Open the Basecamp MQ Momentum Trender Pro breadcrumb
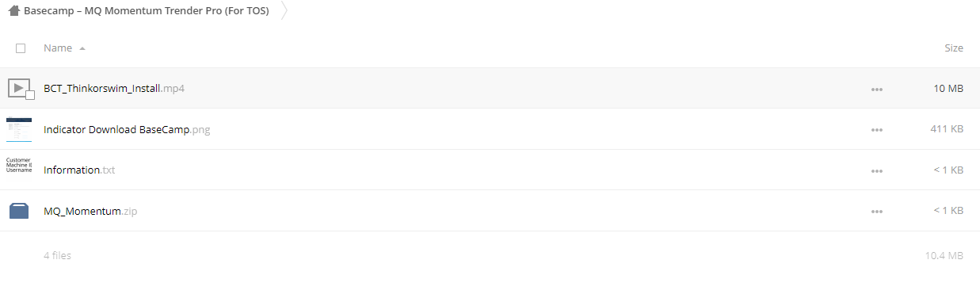980x298 pixels. pyautogui.click(x=146, y=11)
